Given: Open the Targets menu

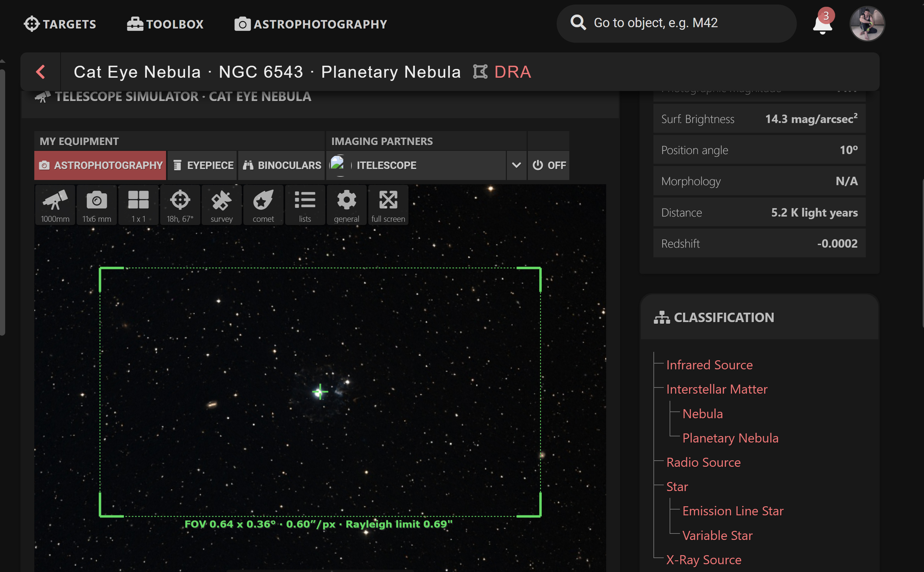Looking at the screenshot, I should coord(60,24).
